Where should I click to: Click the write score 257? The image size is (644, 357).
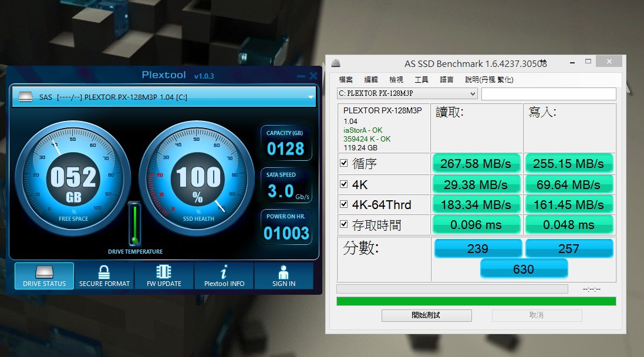click(x=569, y=248)
